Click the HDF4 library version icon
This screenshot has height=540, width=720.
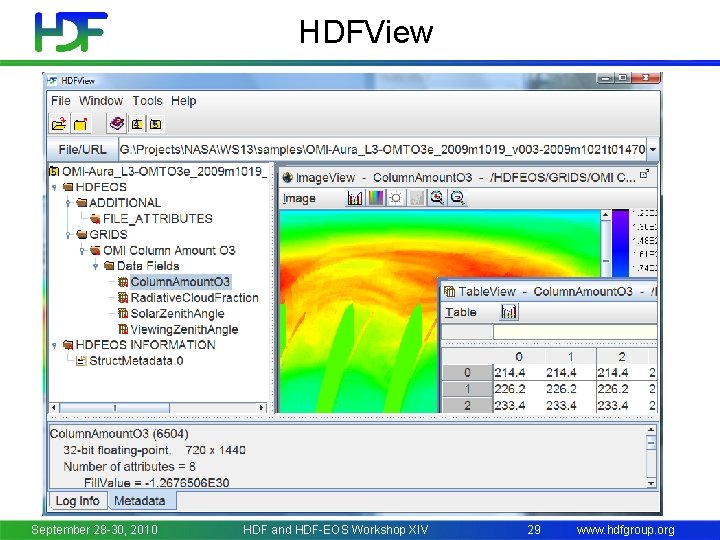pos(137,124)
